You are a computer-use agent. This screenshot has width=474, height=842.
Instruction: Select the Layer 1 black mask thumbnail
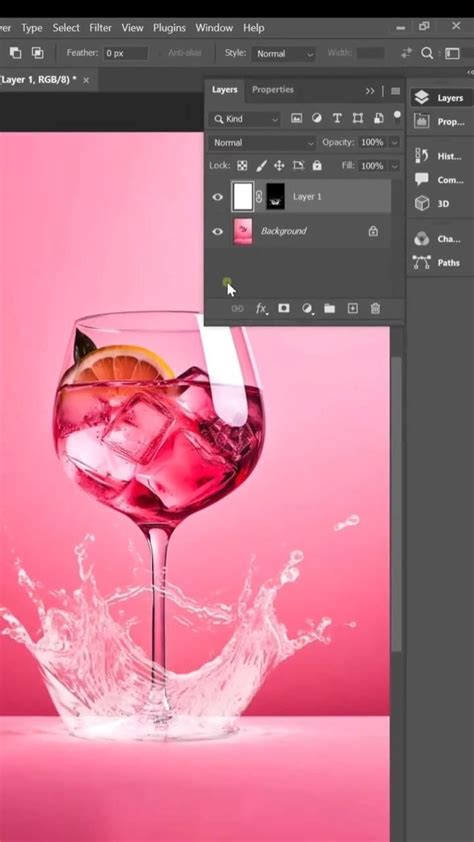[x=275, y=197]
